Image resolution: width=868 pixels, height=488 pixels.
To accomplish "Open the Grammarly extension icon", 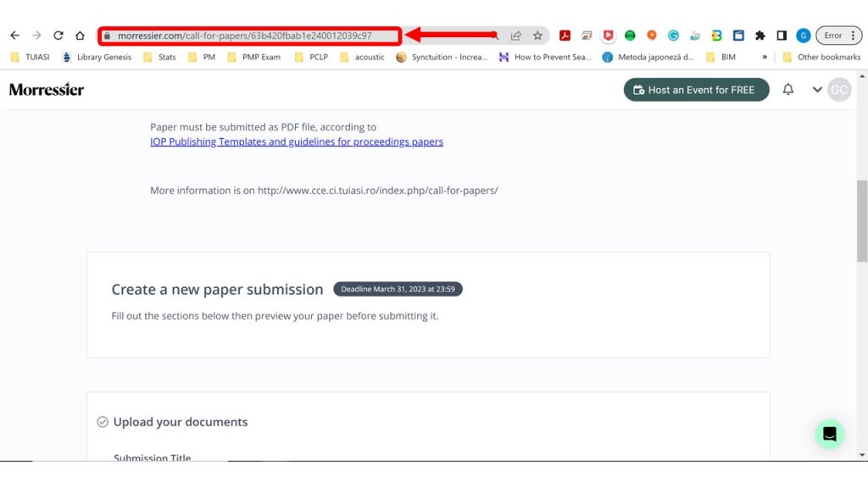I will tap(673, 36).
